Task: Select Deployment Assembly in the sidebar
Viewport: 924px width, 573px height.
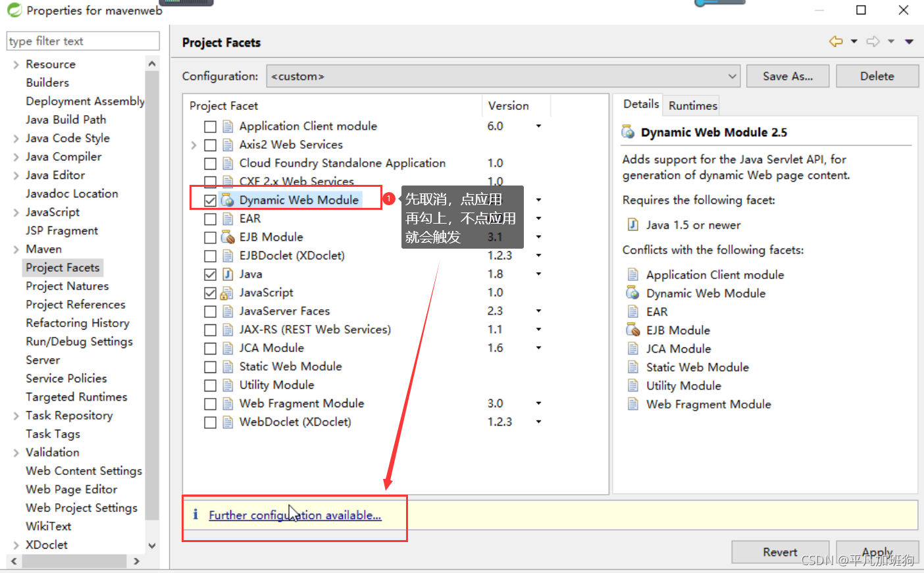Action: point(85,101)
